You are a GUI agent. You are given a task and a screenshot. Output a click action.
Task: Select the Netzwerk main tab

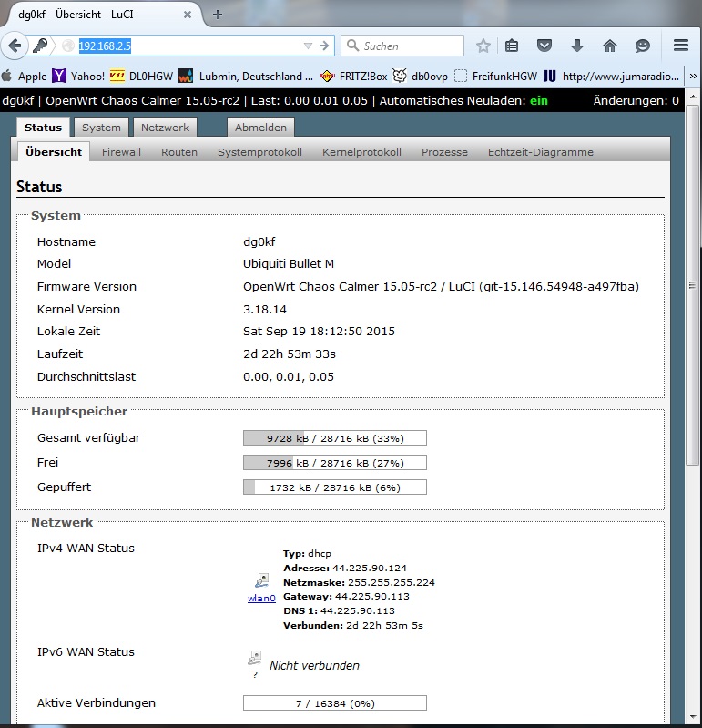[165, 128]
